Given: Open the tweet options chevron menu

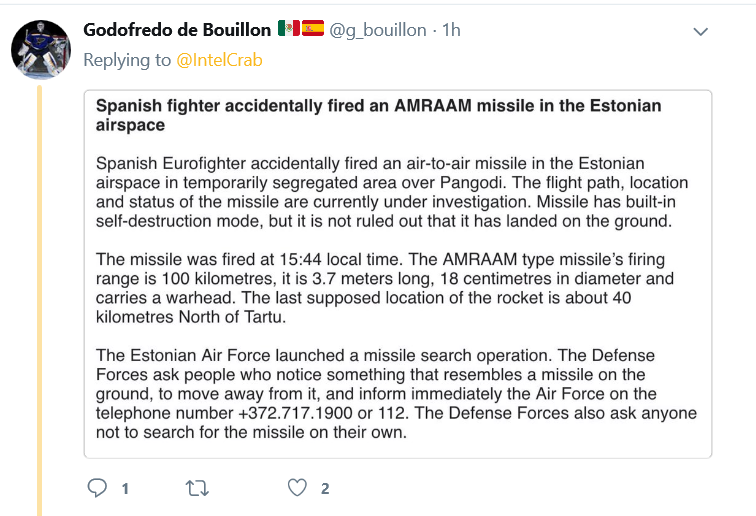Looking at the screenshot, I should [700, 32].
